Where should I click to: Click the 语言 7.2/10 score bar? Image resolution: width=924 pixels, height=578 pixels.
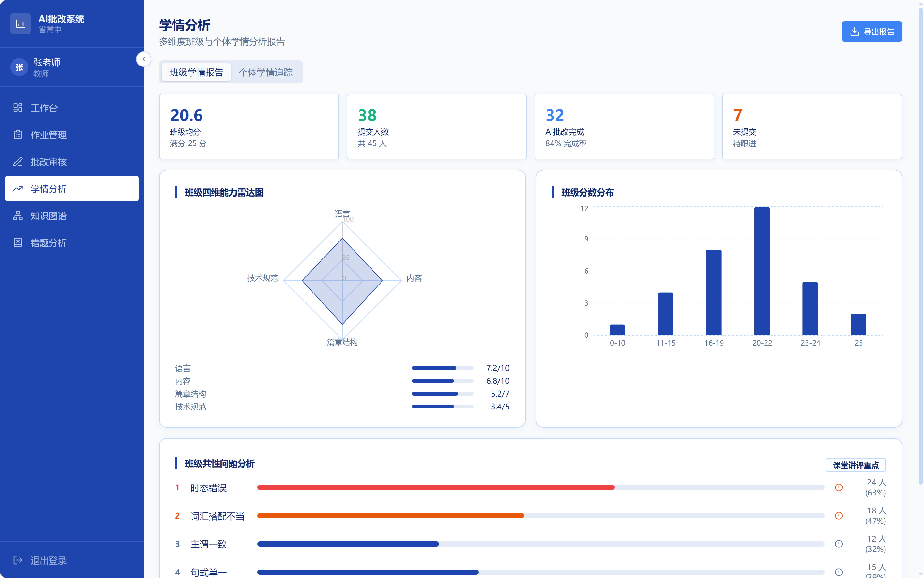point(442,368)
